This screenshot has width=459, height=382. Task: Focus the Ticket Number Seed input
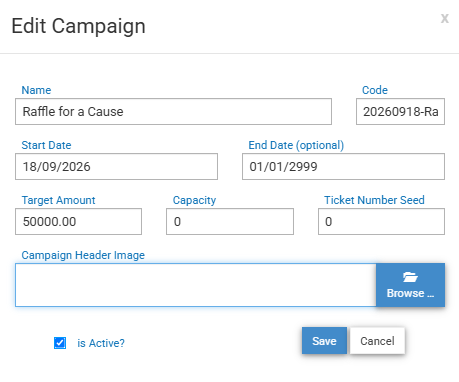(381, 221)
